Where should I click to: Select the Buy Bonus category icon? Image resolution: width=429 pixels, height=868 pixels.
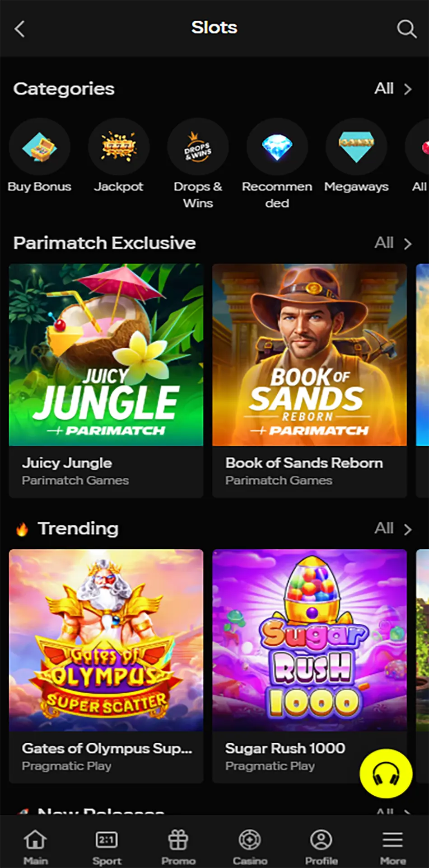(40, 147)
